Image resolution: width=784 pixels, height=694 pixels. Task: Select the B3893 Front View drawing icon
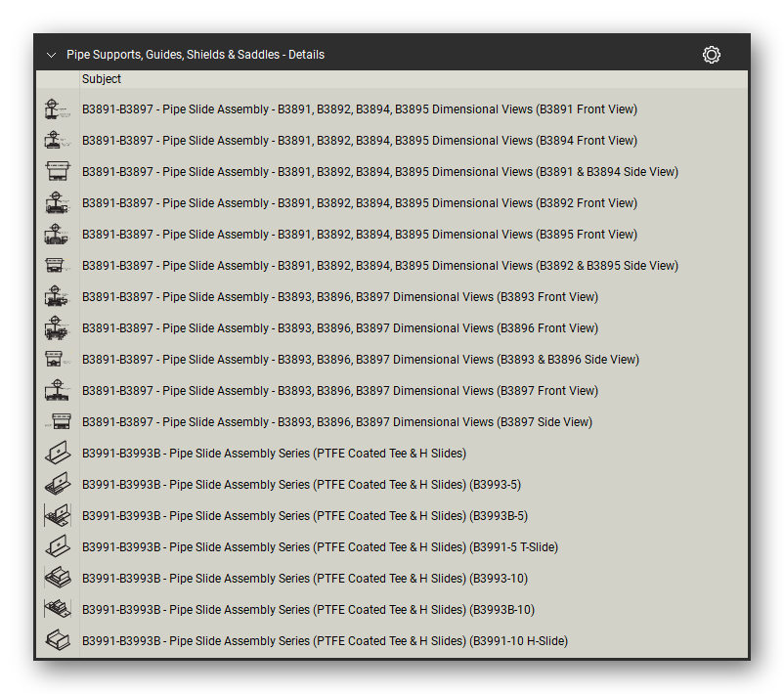(x=58, y=297)
